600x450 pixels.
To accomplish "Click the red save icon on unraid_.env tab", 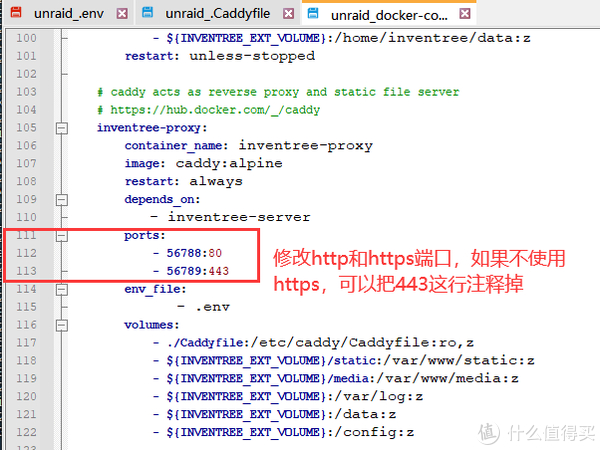I will click(16, 12).
